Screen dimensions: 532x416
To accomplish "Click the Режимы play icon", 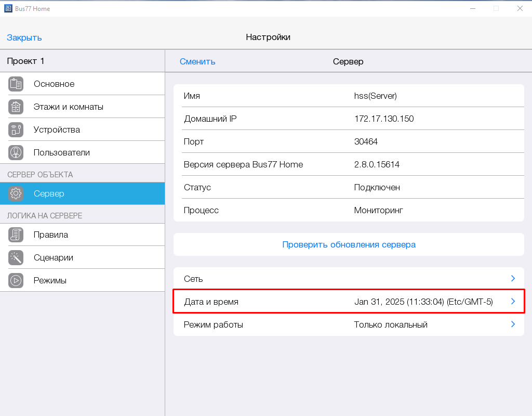I will 16,280.
